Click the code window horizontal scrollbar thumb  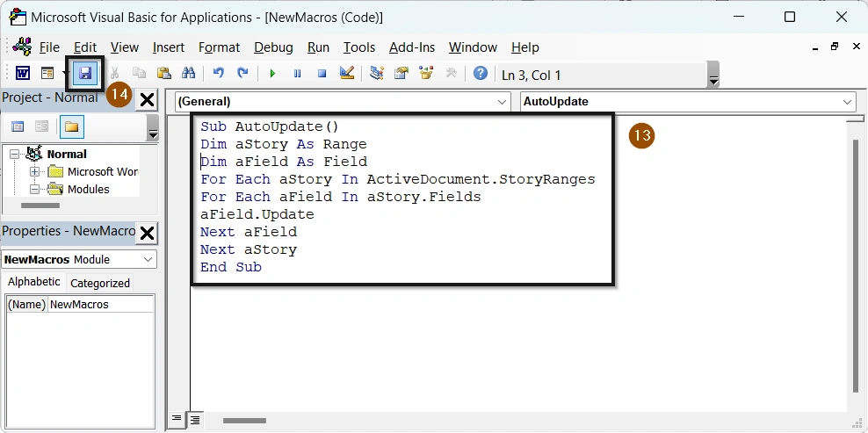coord(245,421)
